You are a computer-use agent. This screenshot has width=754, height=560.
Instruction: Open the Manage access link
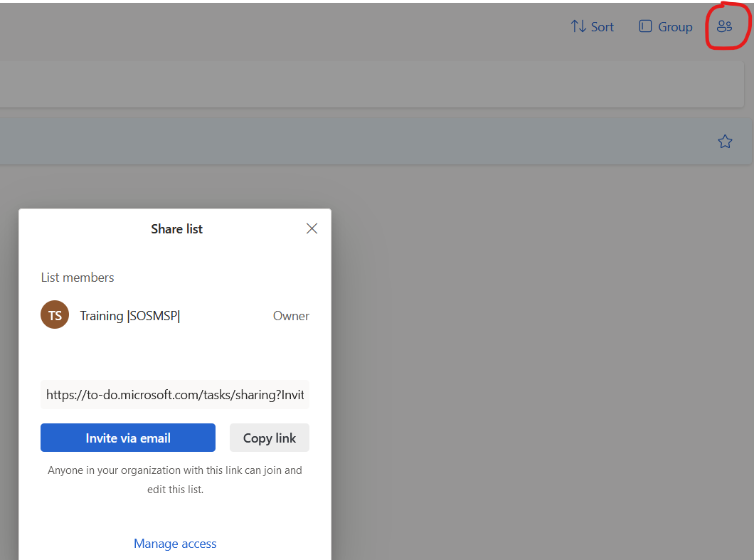click(175, 544)
